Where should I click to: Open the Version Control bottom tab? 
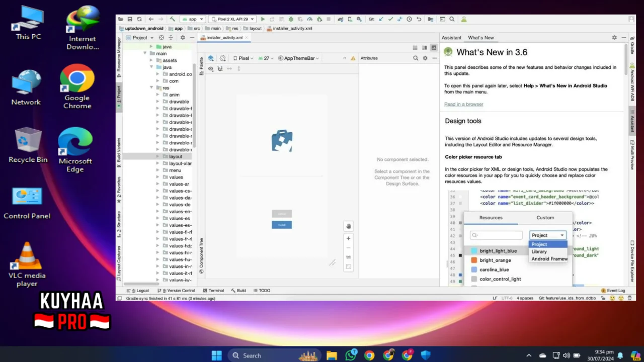point(176,291)
